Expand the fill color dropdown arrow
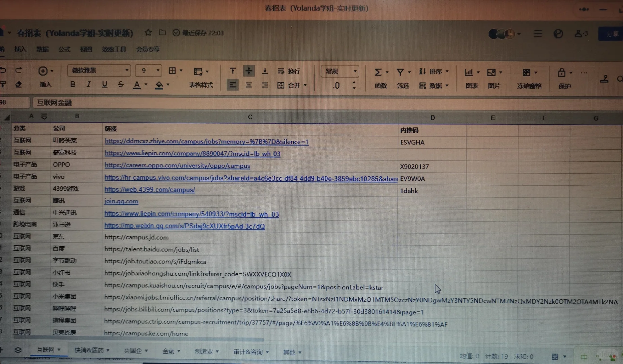The height and width of the screenshot is (364, 623). tap(168, 85)
